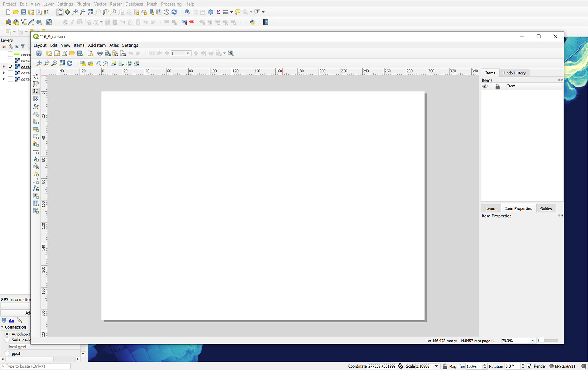Refresh the layout view
This screenshot has width=588, height=370.
[x=70, y=63]
